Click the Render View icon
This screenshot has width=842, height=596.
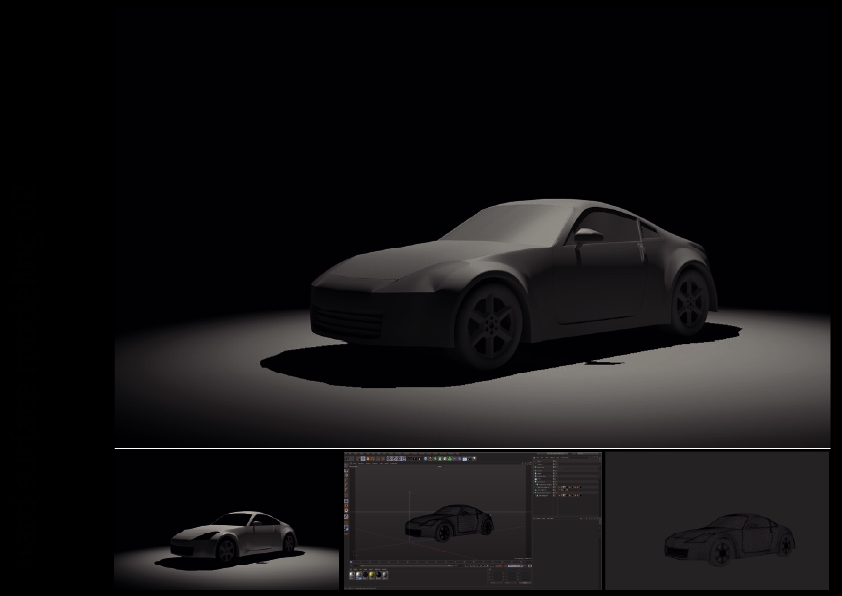click(x=410, y=459)
